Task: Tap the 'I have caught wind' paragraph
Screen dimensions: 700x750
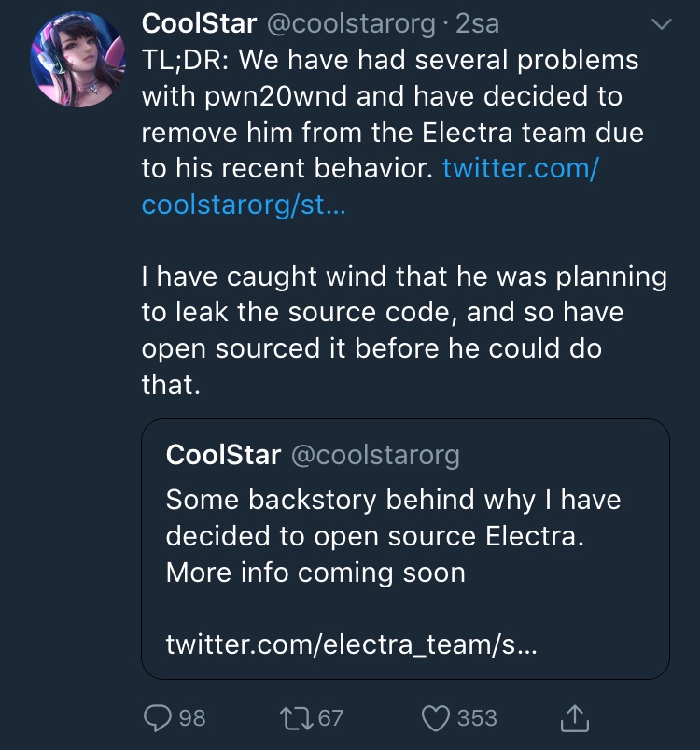Action: tap(403, 331)
